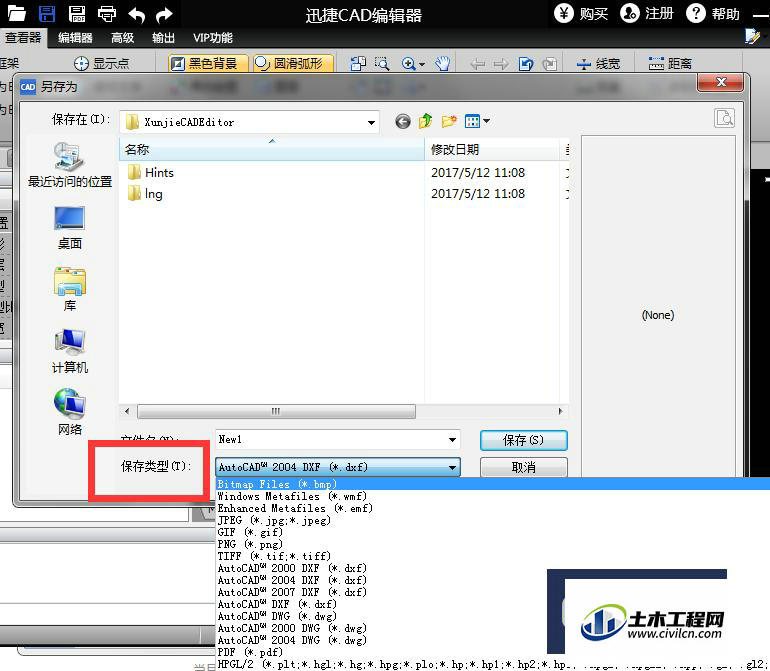Open the 输出 tab

tap(164, 38)
